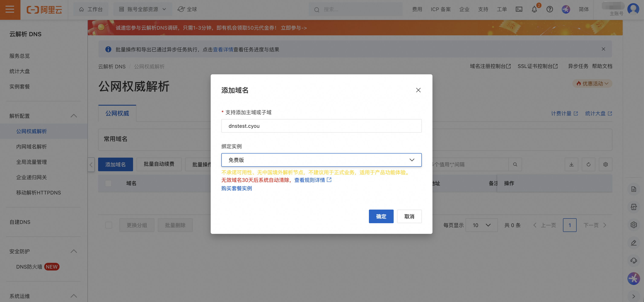644x302 pixels.
Task: Click the 确定 button in dialog
Action: (x=381, y=216)
